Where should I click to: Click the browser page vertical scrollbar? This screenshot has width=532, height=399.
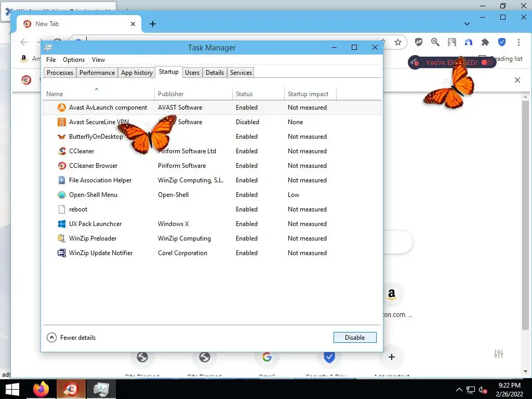(x=525, y=215)
